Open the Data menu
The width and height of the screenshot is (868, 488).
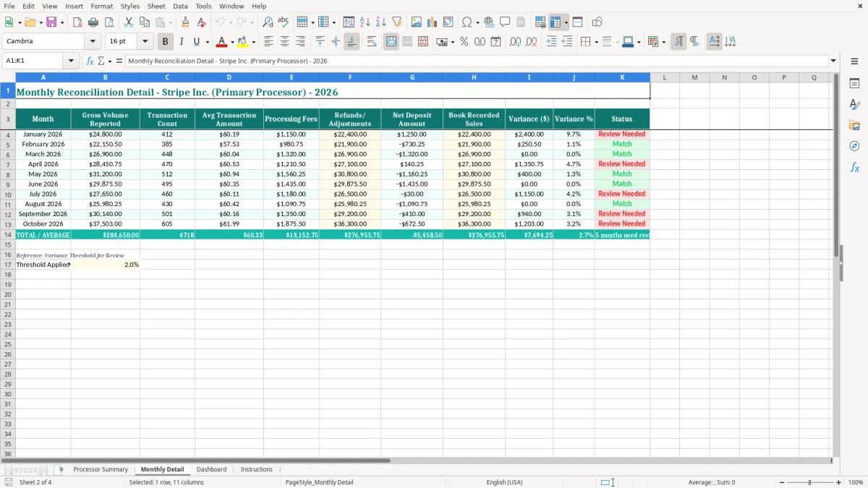coord(180,6)
